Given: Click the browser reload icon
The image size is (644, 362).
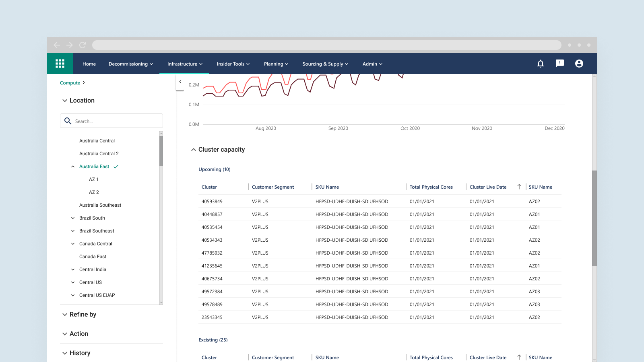Looking at the screenshot, I should (83, 45).
